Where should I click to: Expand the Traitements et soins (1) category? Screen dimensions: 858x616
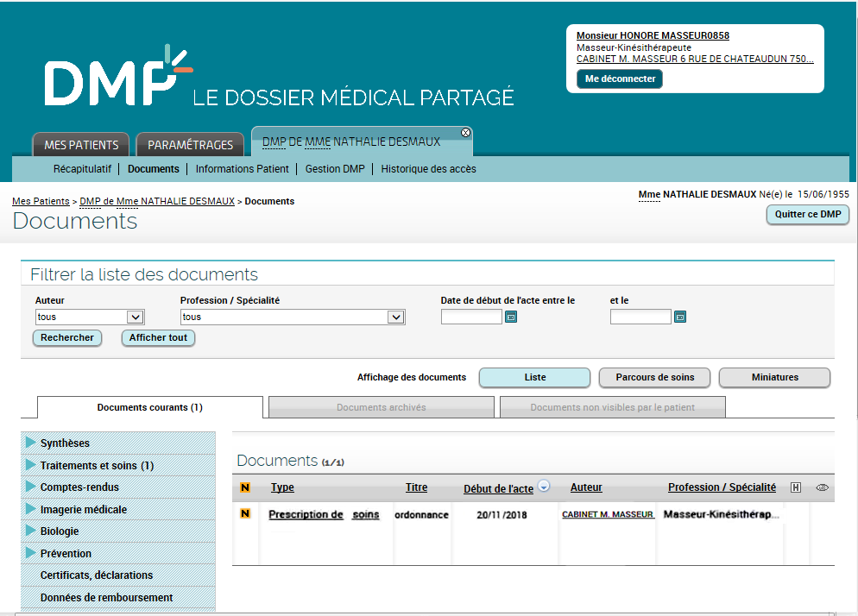click(x=31, y=465)
